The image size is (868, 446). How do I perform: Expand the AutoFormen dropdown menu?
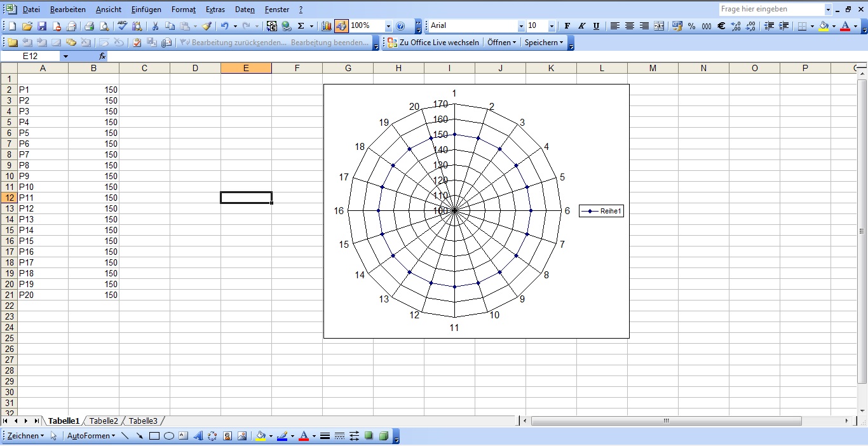click(91, 436)
